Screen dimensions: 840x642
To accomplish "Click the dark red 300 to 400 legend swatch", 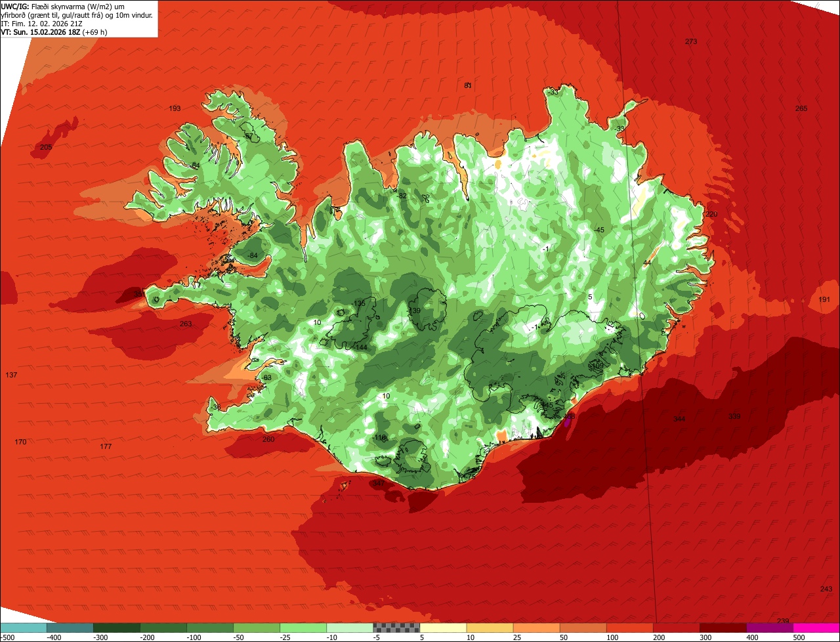I will (x=723, y=628).
